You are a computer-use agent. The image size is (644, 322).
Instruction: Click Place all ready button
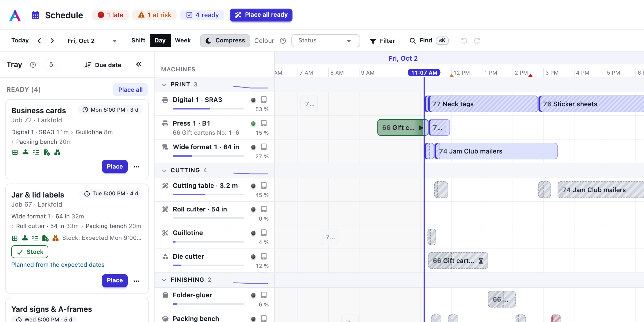(x=261, y=15)
